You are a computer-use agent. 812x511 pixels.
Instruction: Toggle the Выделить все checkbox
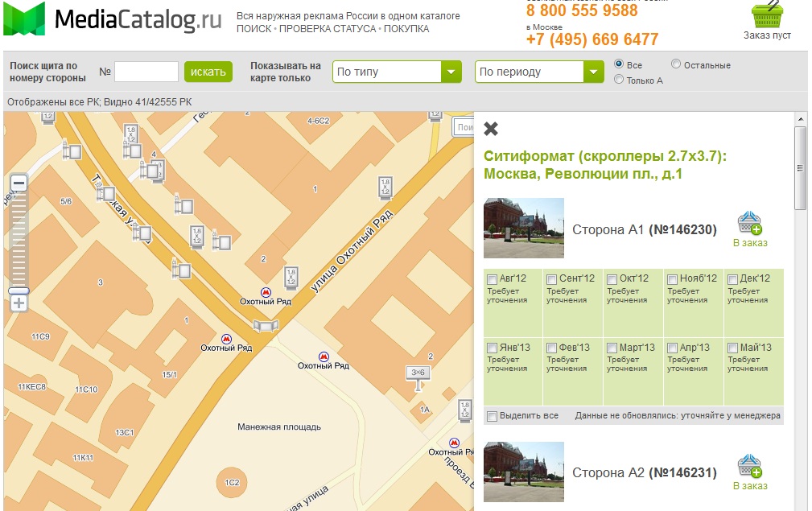click(x=492, y=416)
